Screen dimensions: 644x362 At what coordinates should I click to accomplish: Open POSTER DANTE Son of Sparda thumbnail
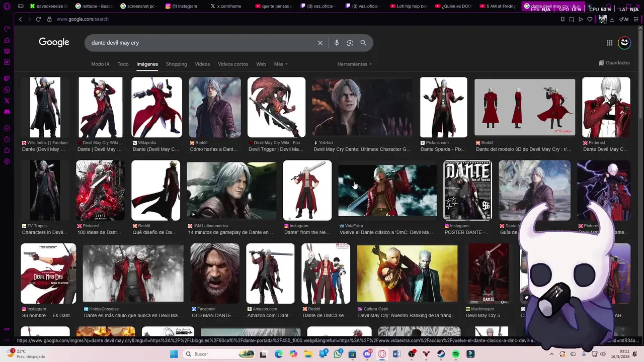(467, 190)
